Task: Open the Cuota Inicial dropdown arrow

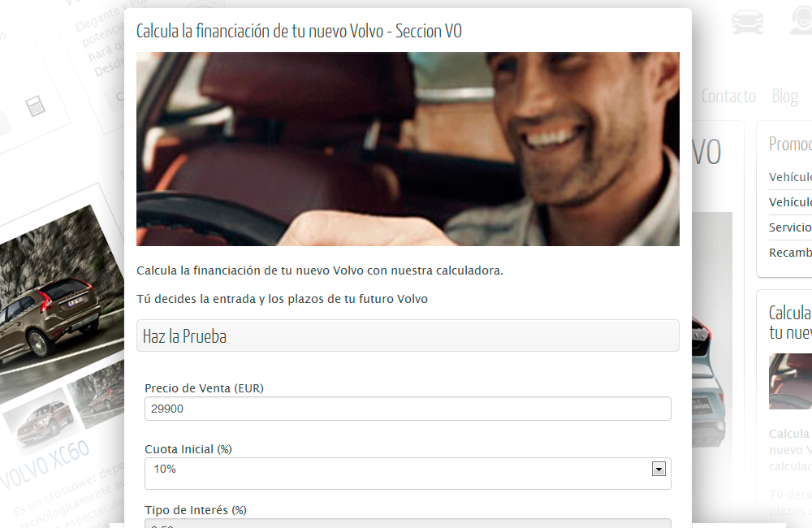Action: coord(659,469)
